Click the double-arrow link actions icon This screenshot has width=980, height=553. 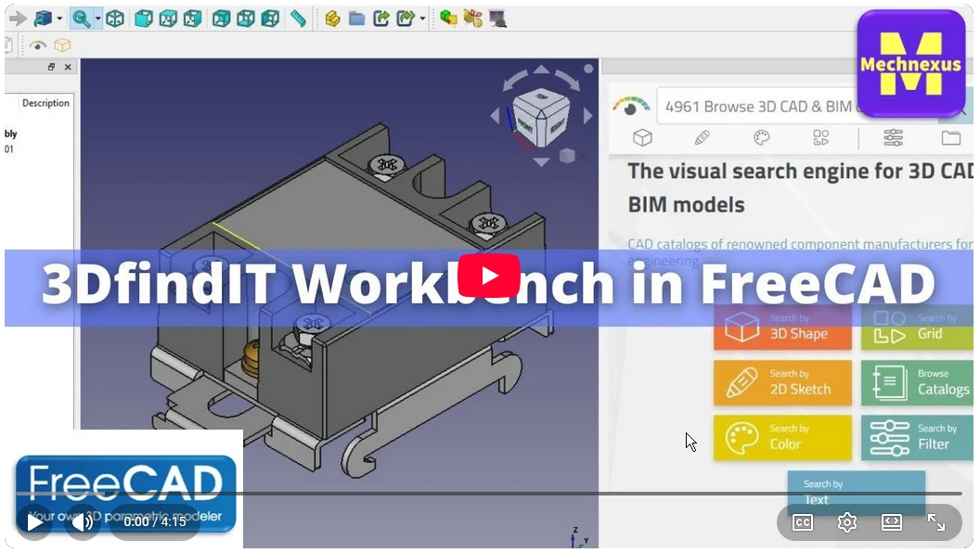click(406, 19)
